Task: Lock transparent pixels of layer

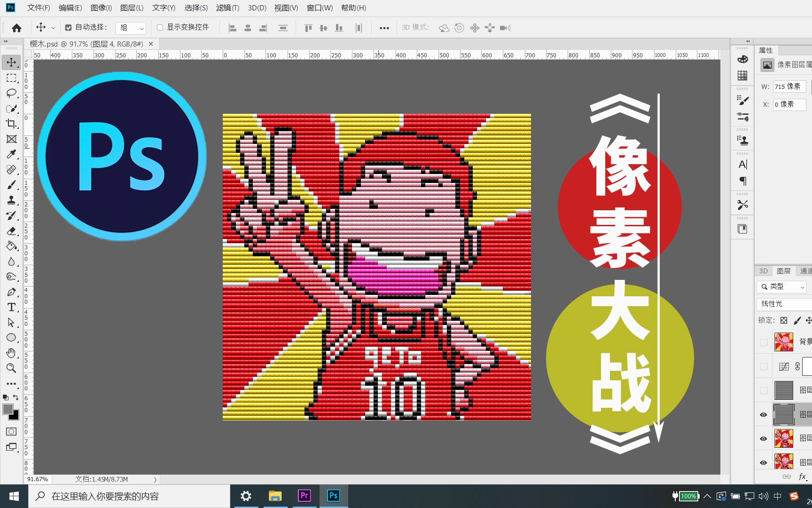Action: (784, 320)
